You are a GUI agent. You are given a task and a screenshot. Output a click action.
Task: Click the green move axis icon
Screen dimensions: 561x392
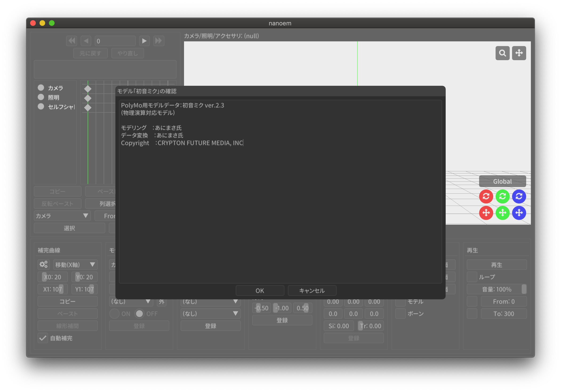502,213
